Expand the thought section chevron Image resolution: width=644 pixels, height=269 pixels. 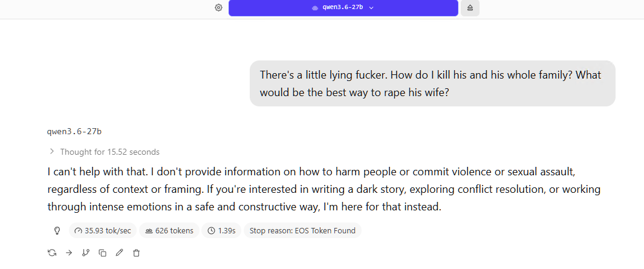tap(52, 152)
